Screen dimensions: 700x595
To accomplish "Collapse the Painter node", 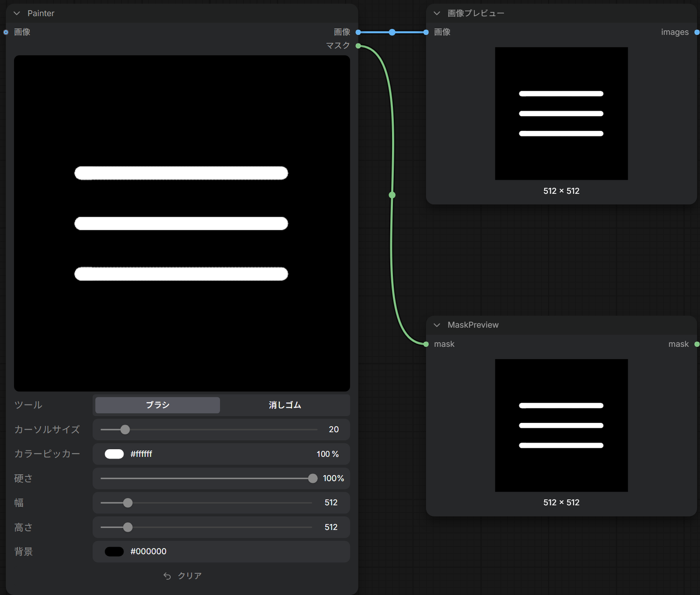I will pos(17,14).
